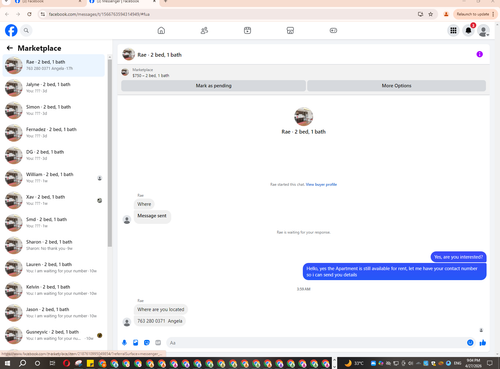This screenshot has height=369, width=500.
Task: Open the View buyer profile link
Action: coord(321,184)
